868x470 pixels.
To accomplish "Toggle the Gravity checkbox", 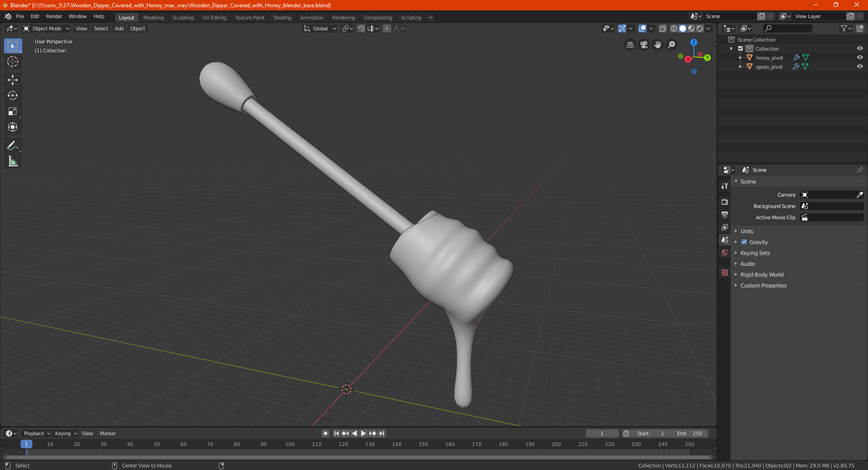I will click(744, 242).
